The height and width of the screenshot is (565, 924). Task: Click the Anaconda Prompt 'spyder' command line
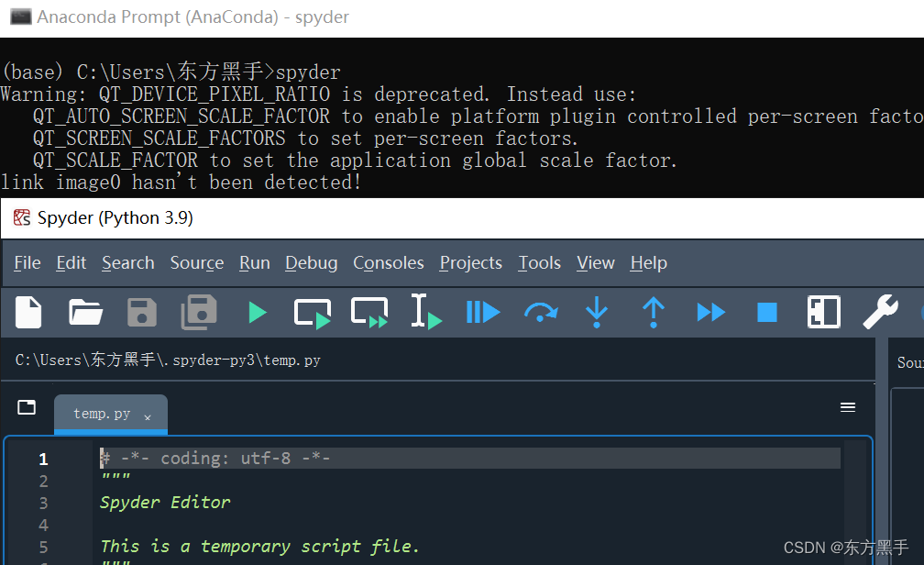pos(170,72)
